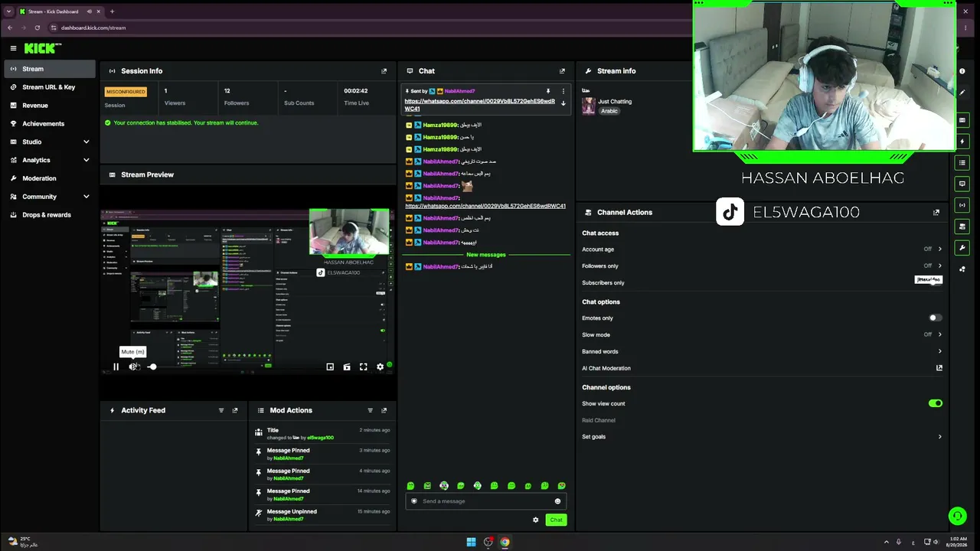Screen dimensions: 980x551
Task: Show hidden system tray icons
Action: 887,543
